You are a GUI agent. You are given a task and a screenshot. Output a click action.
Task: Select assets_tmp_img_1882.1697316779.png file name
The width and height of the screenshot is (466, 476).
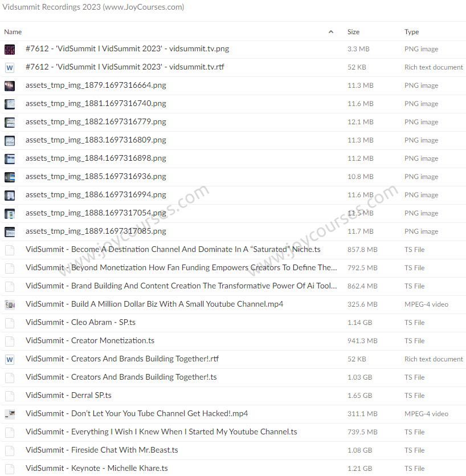tap(96, 122)
